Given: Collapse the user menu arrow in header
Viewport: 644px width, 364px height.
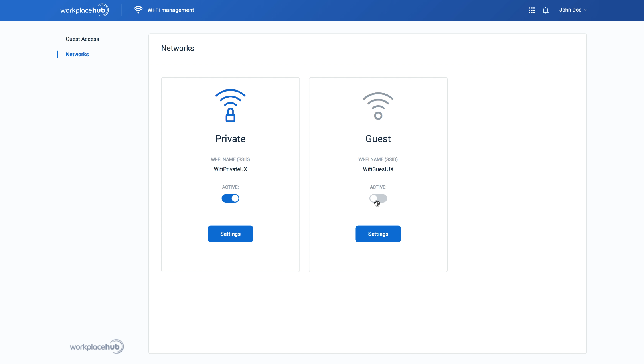Looking at the screenshot, I should [586, 10].
